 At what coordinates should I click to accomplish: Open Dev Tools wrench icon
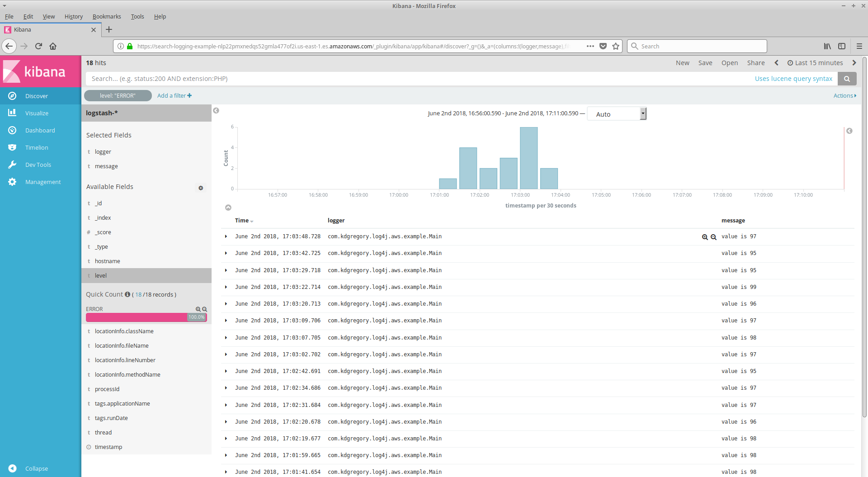point(12,165)
